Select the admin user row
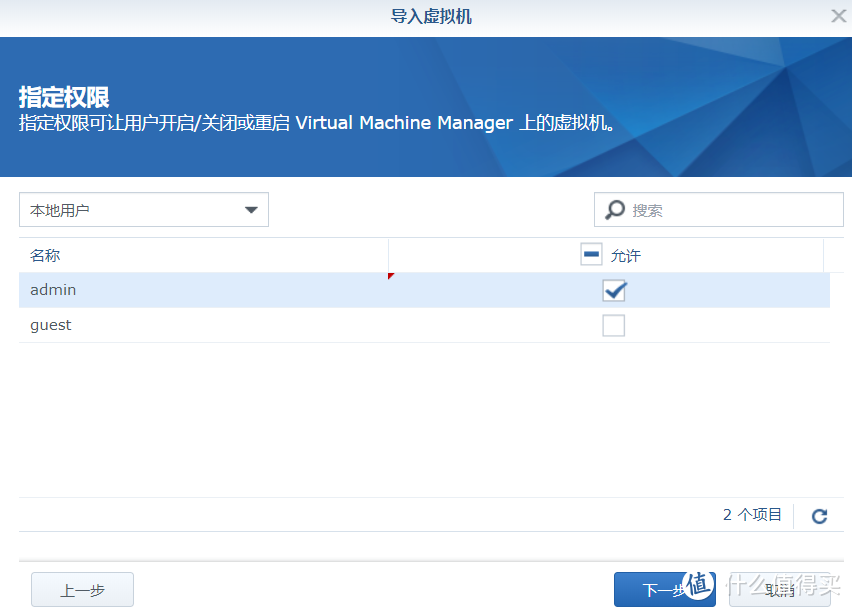 coord(200,290)
